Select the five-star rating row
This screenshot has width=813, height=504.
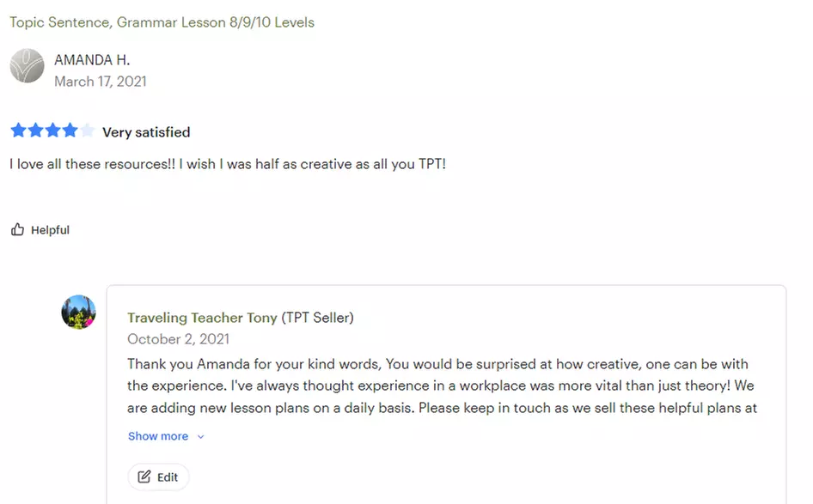(x=52, y=131)
